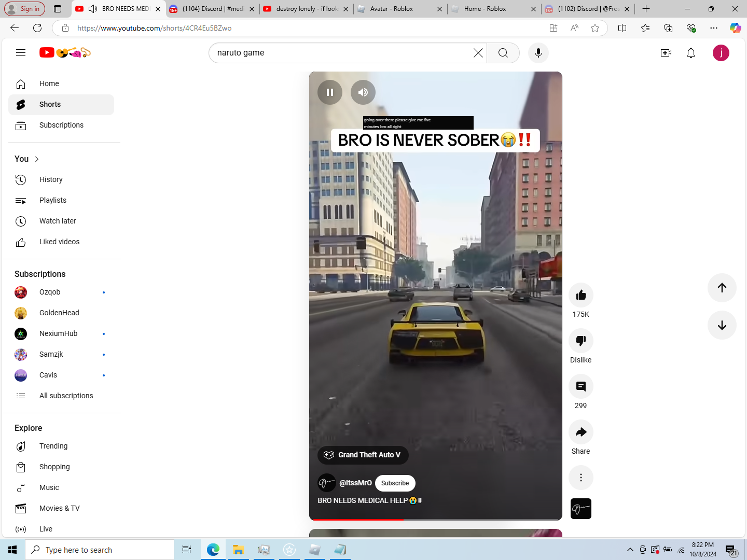Open Copilot sidebar
The width and height of the screenshot is (747, 560).
coord(735,28)
